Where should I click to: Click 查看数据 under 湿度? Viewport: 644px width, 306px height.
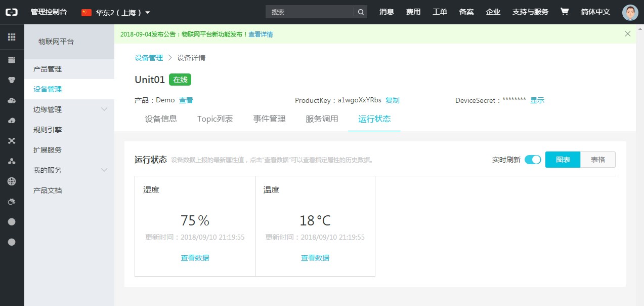(x=195, y=258)
